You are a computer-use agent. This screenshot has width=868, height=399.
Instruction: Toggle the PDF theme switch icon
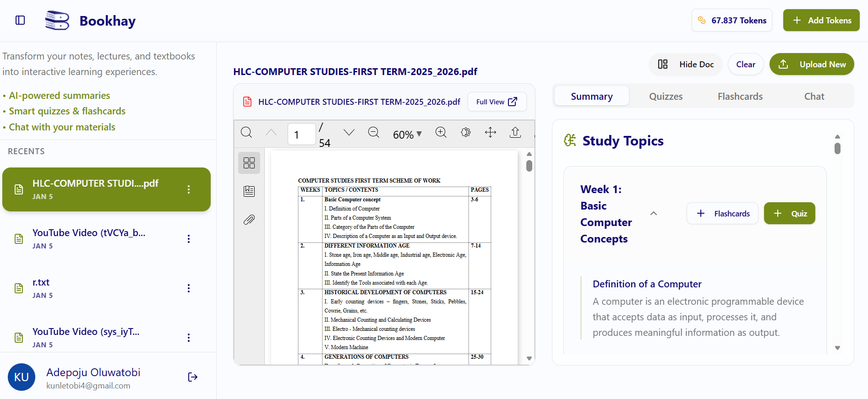[x=466, y=133]
